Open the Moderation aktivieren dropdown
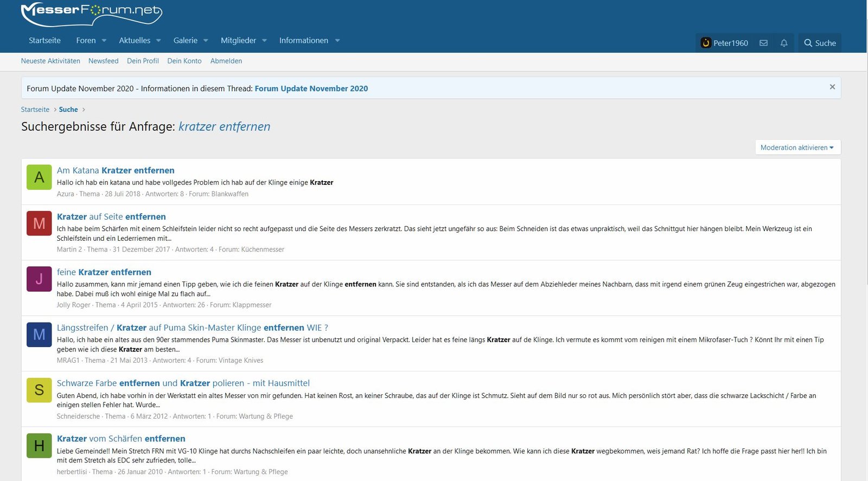Screen dimensions: 868x481 click(x=797, y=147)
